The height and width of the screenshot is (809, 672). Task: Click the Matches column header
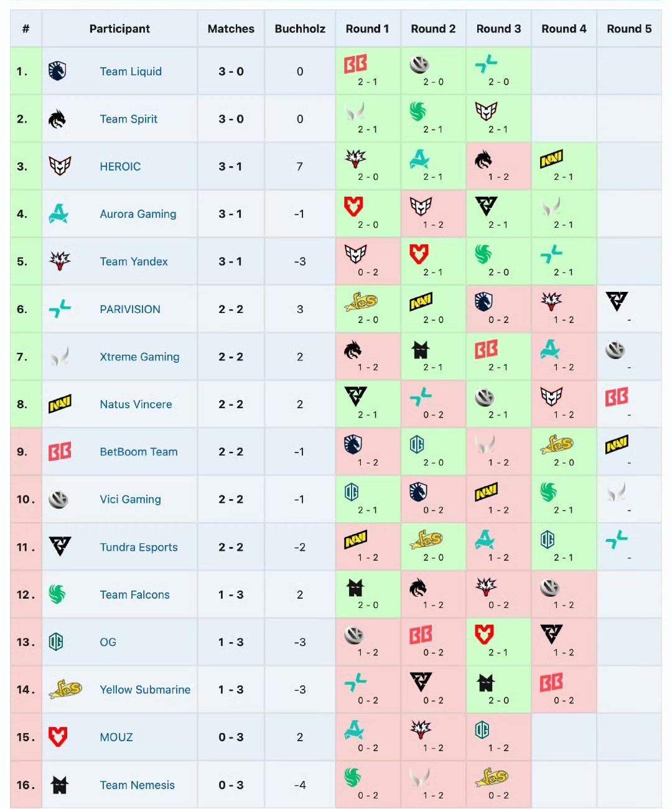[231, 29]
